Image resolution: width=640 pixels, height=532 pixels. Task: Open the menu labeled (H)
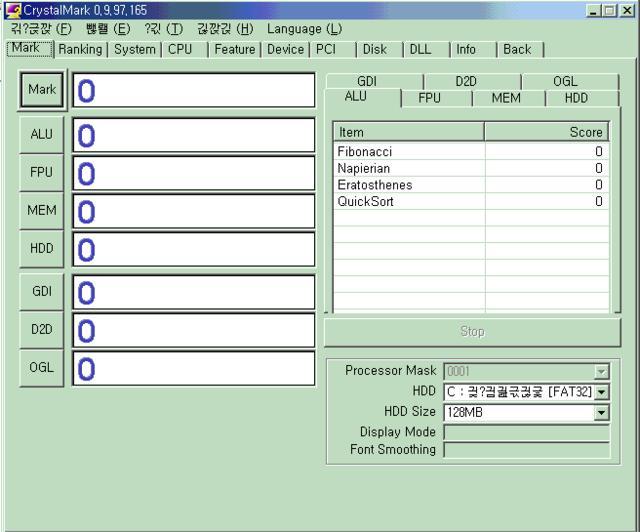coord(225,29)
